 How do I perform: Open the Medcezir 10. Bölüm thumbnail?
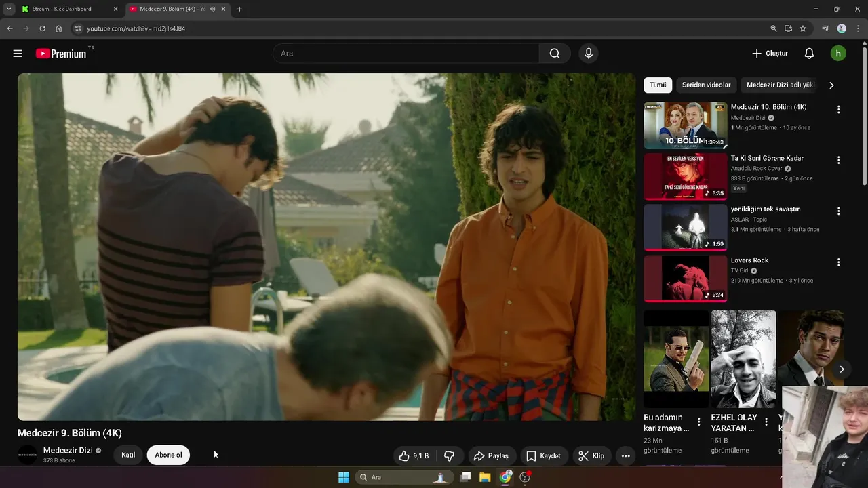click(x=685, y=125)
